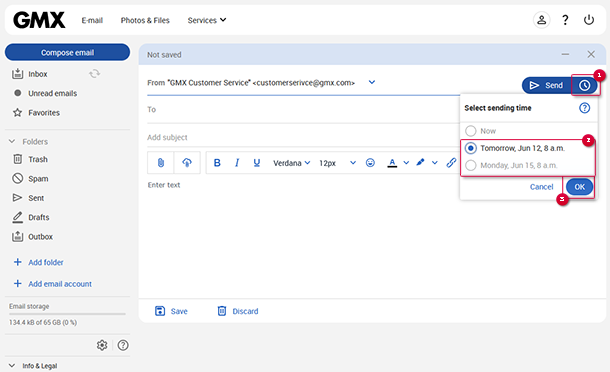Open settings gear in sidebar
Viewport: 610px width, 372px height.
point(102,345)
